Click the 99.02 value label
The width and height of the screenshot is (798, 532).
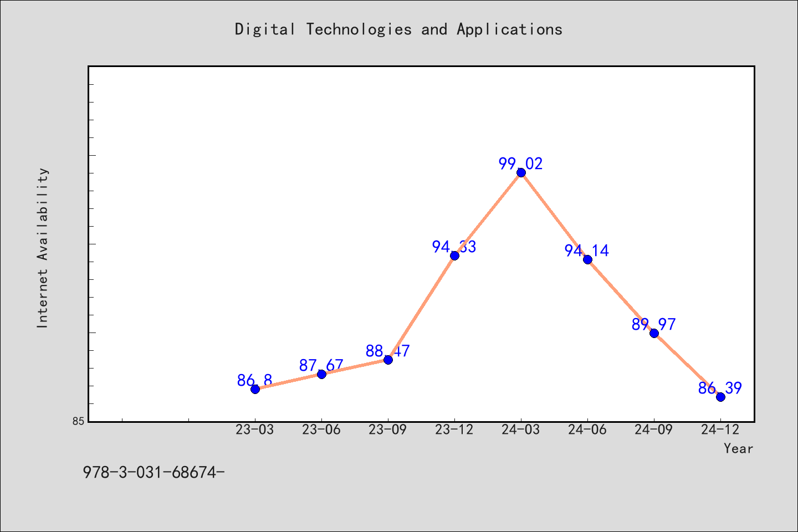[x=521, y=163]
